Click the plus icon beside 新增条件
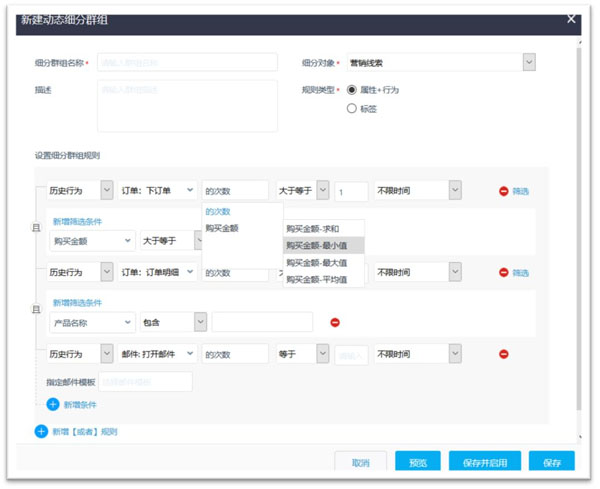Screen dimensions: 600x489 (x=53, y=404)
